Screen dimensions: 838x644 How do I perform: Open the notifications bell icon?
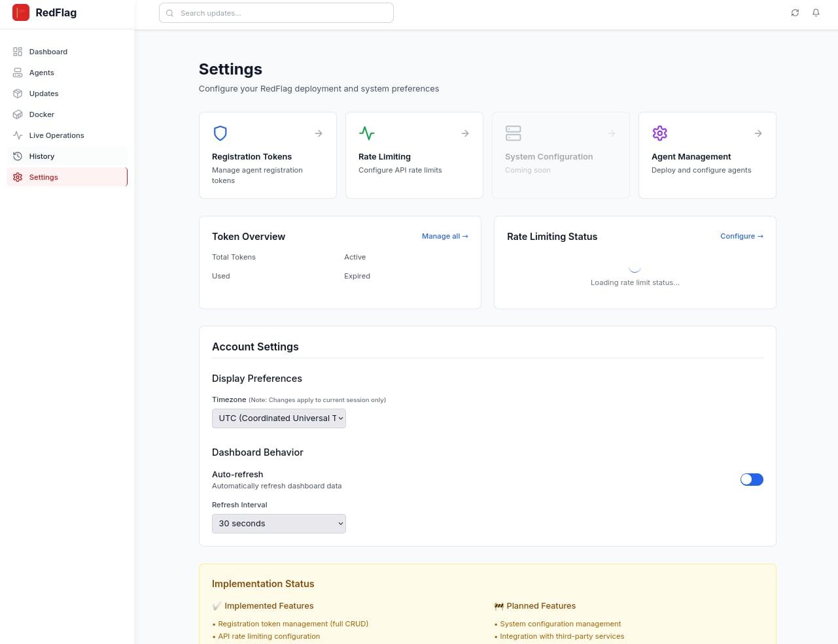point(816,12)
